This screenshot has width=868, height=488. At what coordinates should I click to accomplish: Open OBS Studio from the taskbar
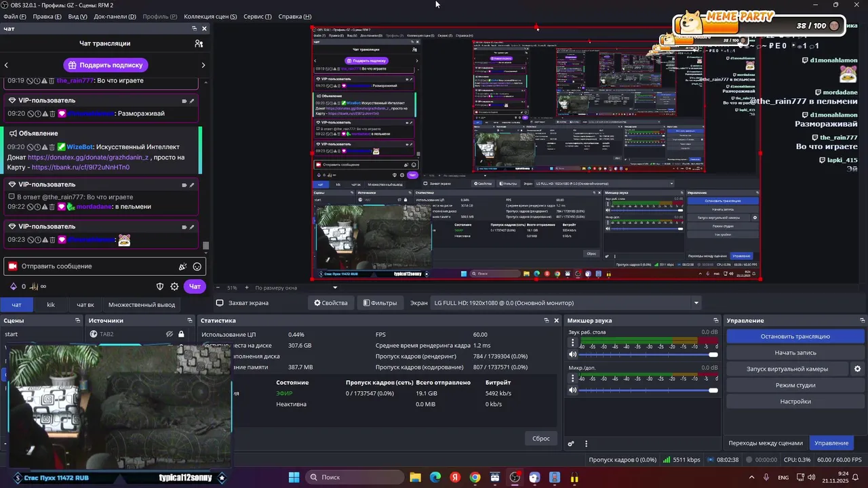515,477
